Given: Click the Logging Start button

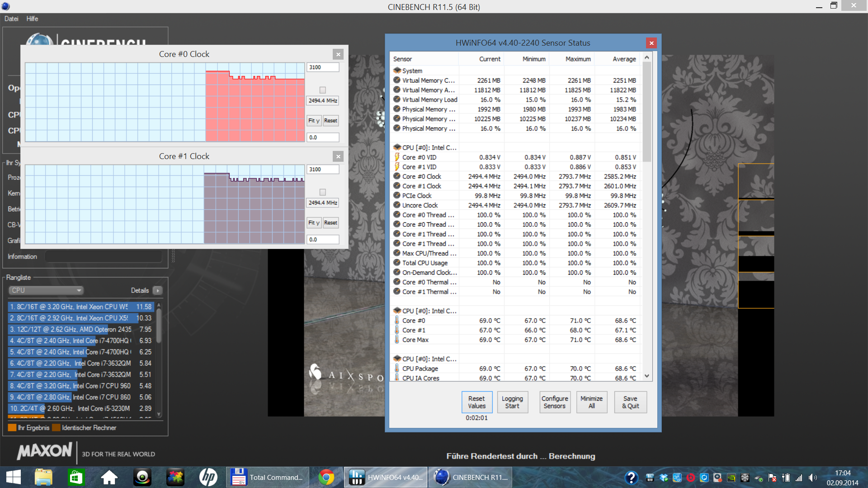Looking at the screenshot, I should point(512,402).
